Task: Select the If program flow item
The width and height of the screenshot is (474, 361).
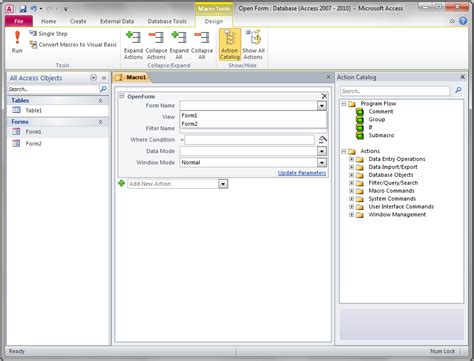Action: (370, 127)
